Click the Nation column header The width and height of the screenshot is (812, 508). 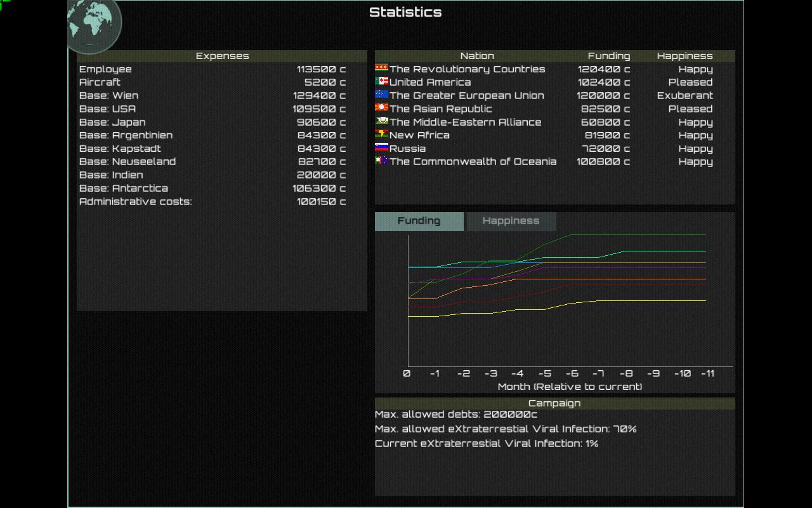pos(477,56)
